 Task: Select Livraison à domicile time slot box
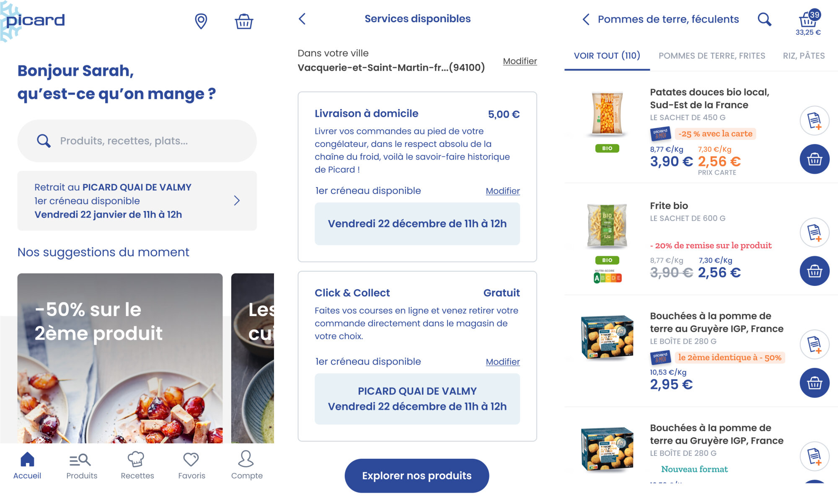pyautogui.click(x=417, y=224)
